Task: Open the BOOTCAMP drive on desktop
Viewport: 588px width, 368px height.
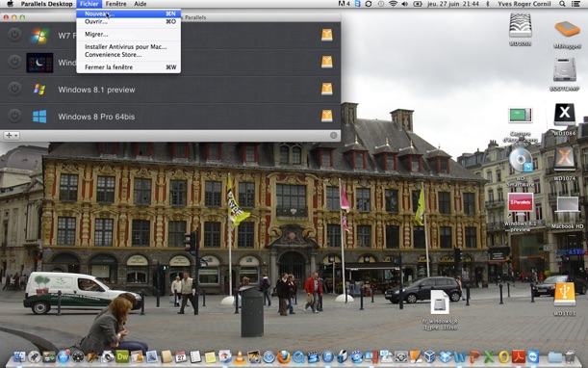Action: (564, 69)
